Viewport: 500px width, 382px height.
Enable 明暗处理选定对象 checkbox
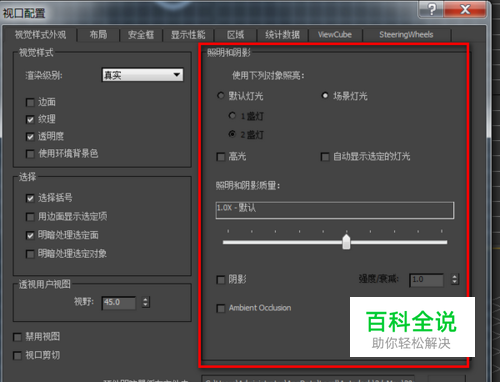point(30,254)
